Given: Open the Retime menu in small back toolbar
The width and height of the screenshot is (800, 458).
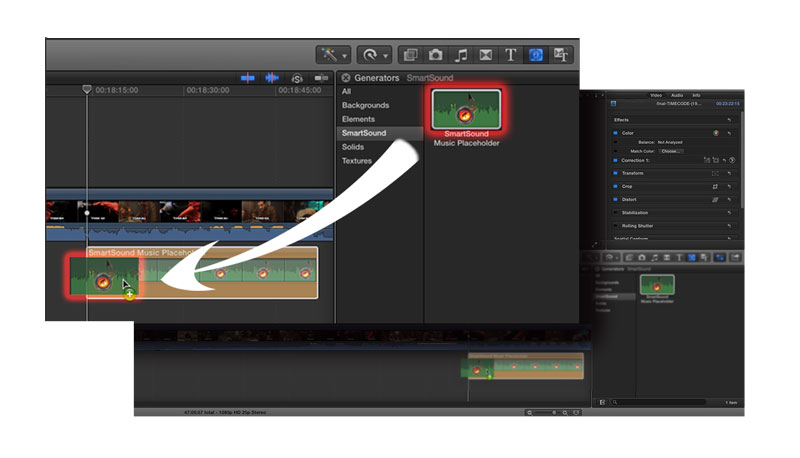Looking at the screenshot, I should [x=610, y=258].
